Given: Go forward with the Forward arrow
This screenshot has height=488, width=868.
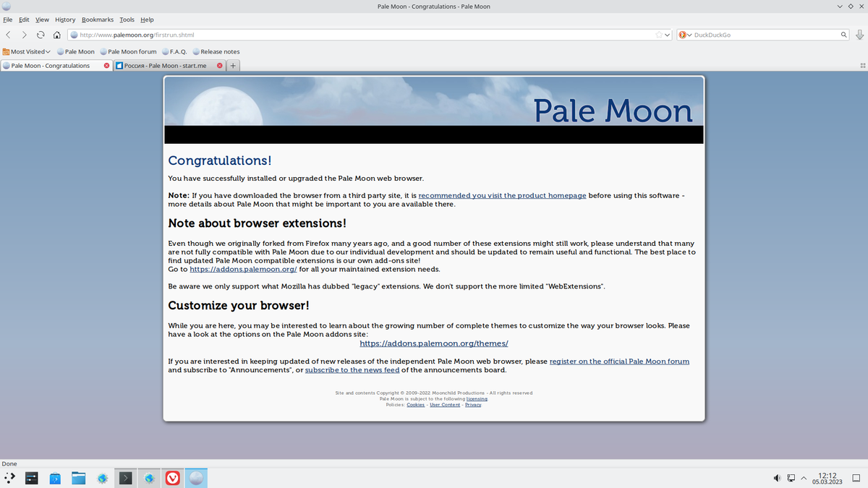Looking at the screenshot, I should (24, 35).
